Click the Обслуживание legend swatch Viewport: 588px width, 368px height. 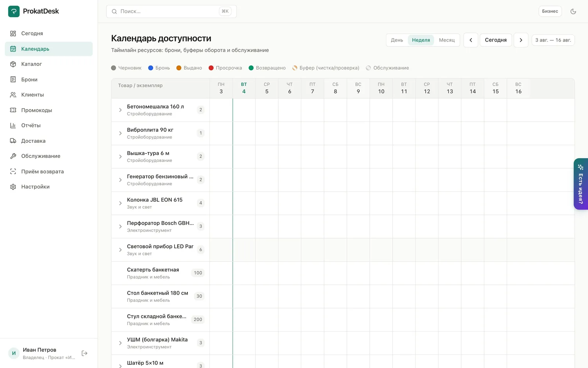(369, 68)
